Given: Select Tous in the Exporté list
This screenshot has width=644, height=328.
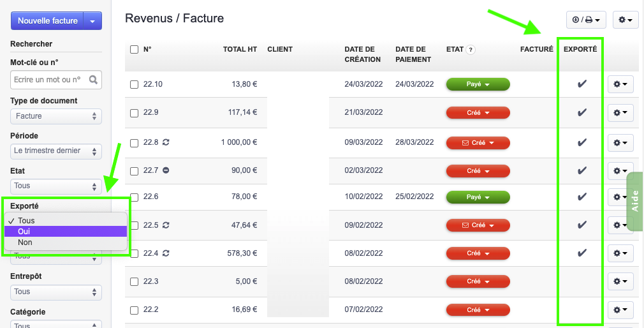Looking at the screenshot, I should (66, 221).
